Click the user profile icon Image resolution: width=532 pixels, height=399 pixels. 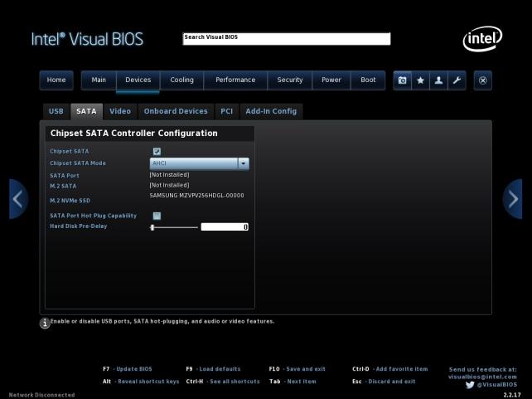439,80
